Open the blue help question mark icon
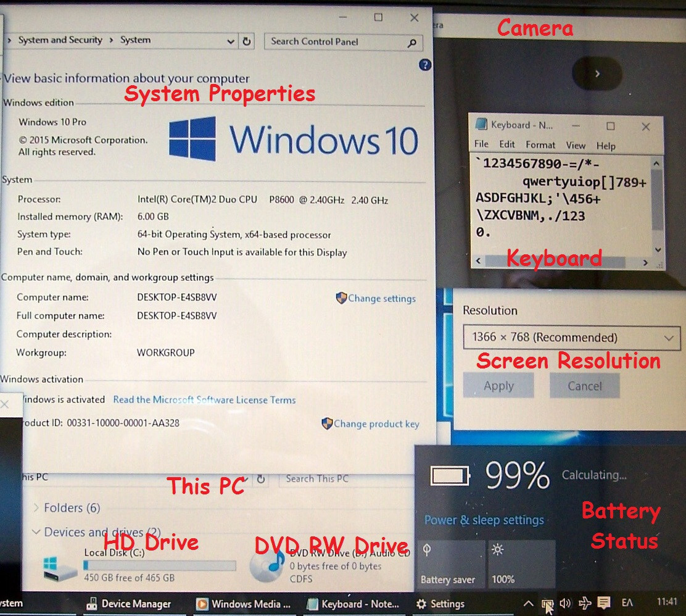This screenshot has height=616, width=686. click(425, 65)
